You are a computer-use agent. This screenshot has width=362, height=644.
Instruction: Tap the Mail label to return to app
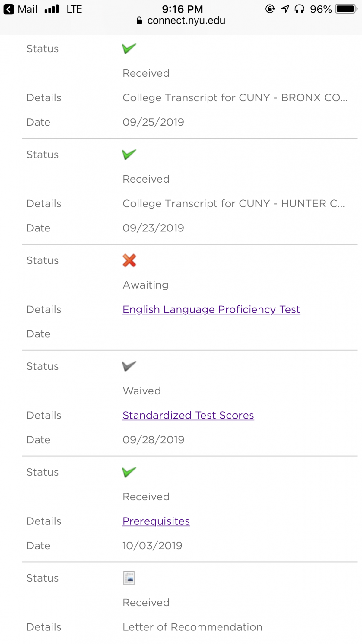pyautogui.click(x=27, y=9)
